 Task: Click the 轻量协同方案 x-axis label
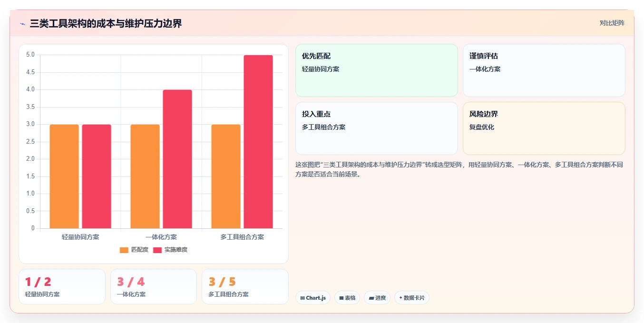(x=80, y=236)
